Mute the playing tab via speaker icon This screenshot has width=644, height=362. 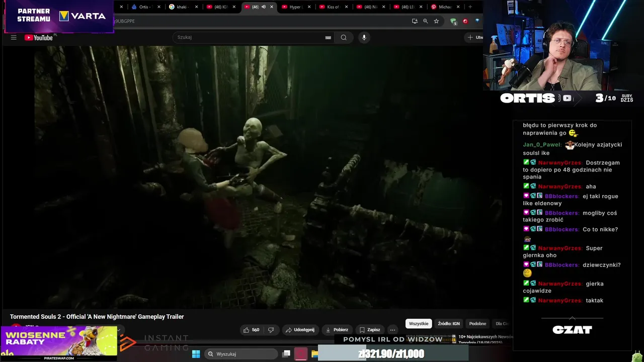(x=263, y=7)
